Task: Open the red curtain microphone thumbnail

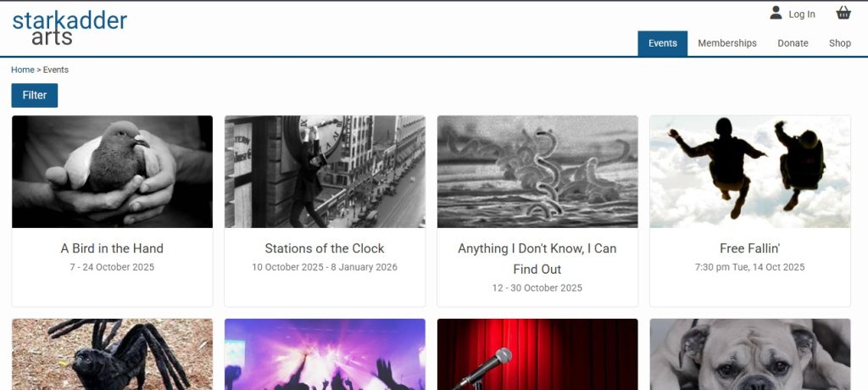Action: (537, 354)
